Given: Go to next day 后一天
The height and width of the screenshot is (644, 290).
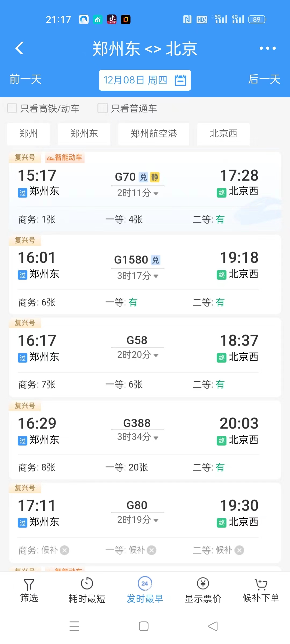Looking at the screenshot, I should pos(264,79).
